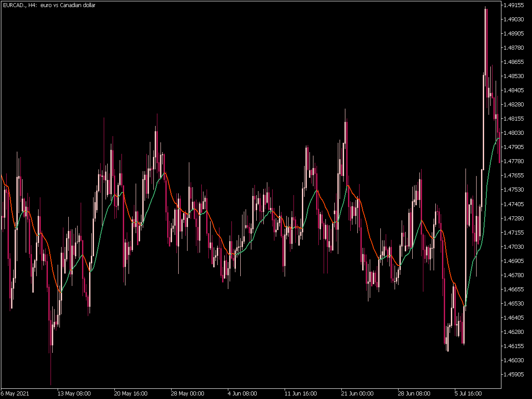Click the 13 May 08:00 time label
Screen dimensions: 532x399
(74, 393)
